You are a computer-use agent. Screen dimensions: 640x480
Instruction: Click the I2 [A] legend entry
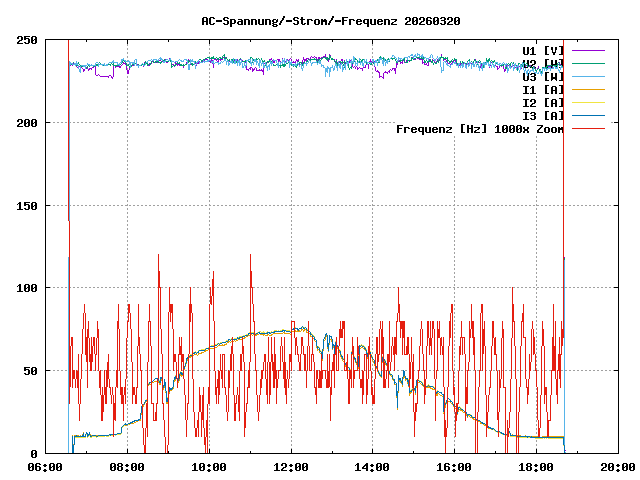click(x=543, y=102)
